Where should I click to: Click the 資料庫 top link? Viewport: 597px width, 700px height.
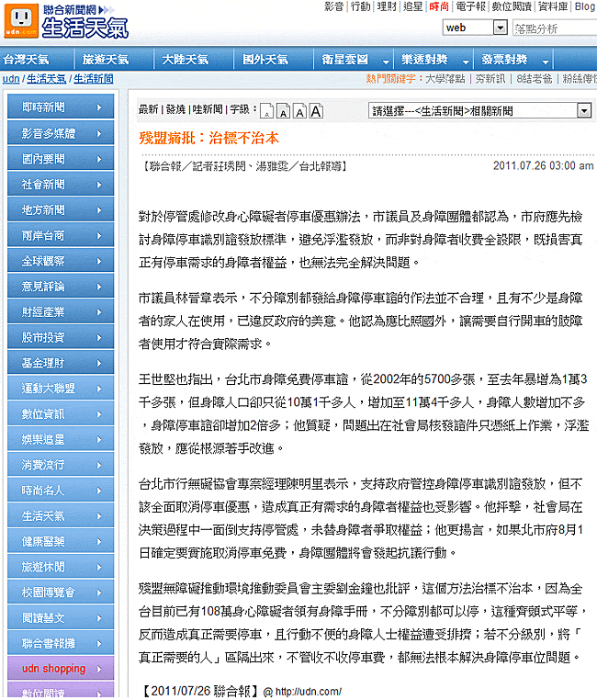[553, 6]
